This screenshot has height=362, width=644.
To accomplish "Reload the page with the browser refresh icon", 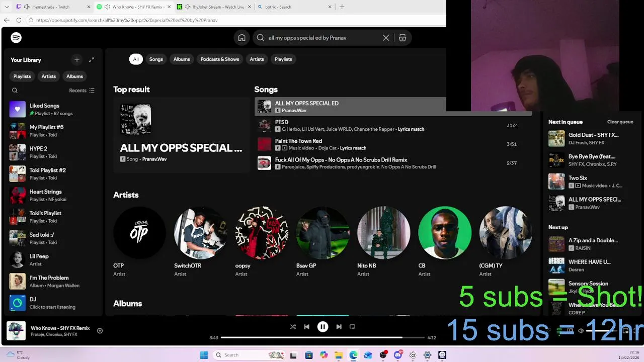I will click(x=19, y=20).
